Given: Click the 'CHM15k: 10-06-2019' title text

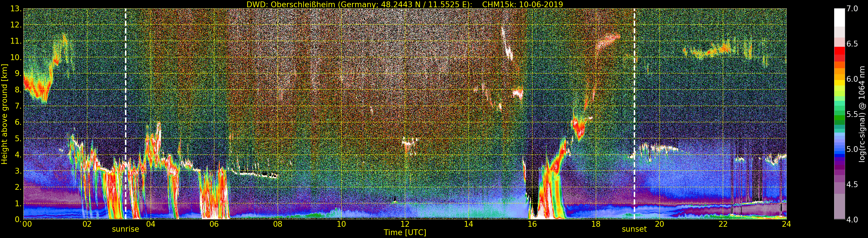Looking at the screenshot, I should [523, 4].
